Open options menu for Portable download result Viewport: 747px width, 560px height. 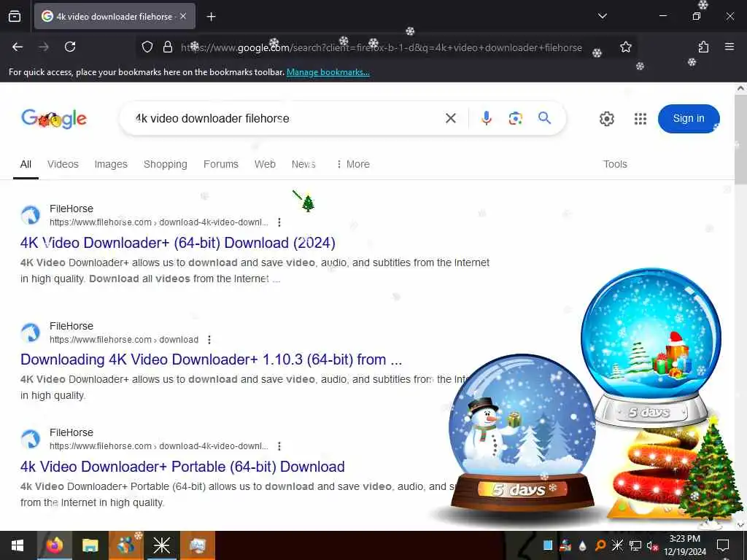279,446
